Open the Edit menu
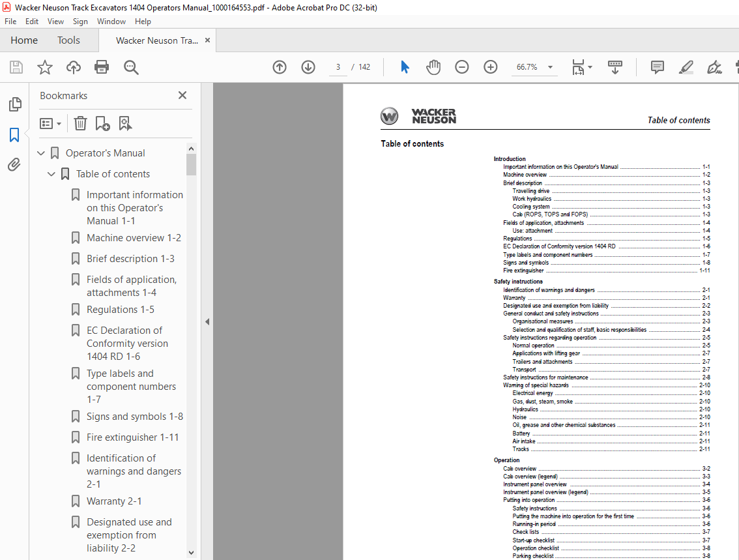The height and width of the screenshot is (560, 739). point(32,22)
